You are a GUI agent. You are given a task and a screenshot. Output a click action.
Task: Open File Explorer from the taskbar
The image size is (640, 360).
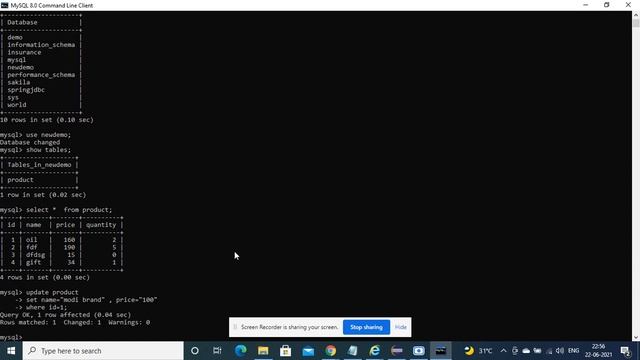coord(263,351)
